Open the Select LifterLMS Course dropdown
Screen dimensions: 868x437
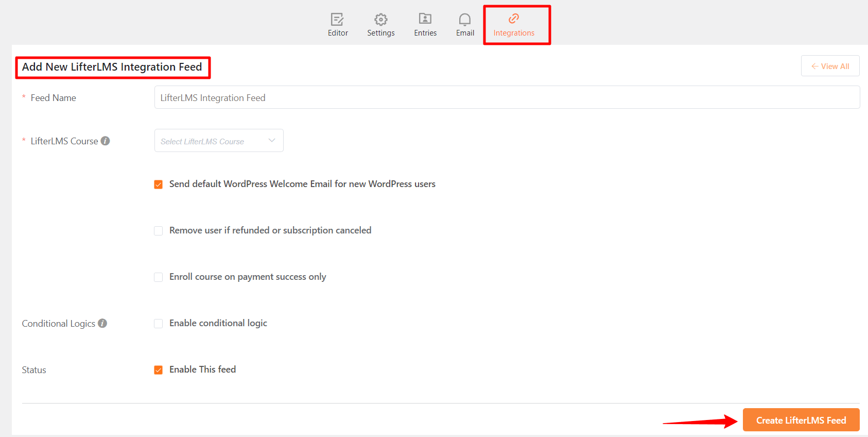click(x=219, y=141)
